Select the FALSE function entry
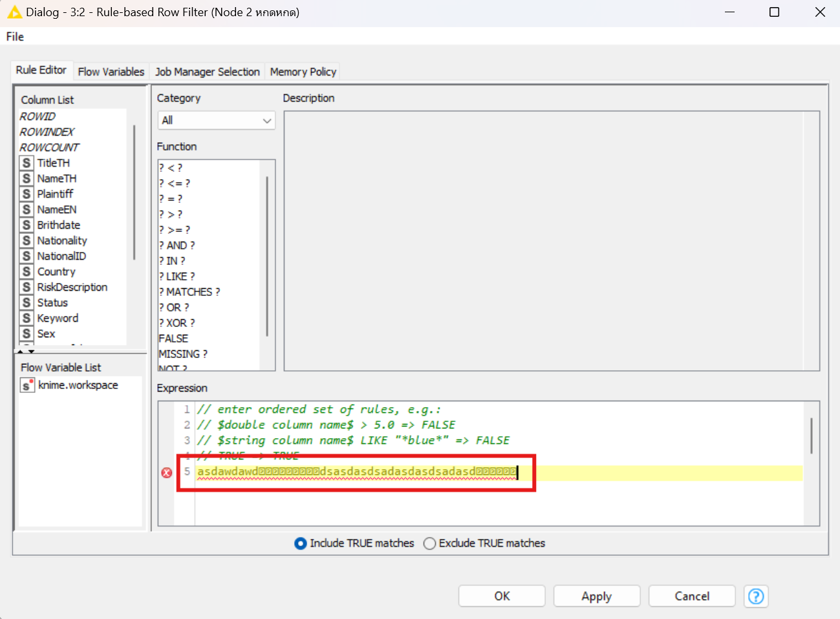Screen dimensions: 840x619 173,339
